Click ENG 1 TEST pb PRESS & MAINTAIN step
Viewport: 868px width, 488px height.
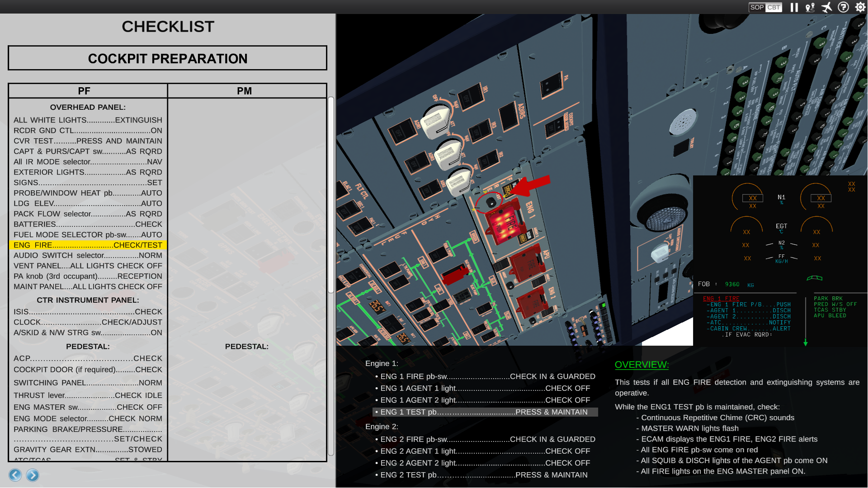click(x=484, y=412)
